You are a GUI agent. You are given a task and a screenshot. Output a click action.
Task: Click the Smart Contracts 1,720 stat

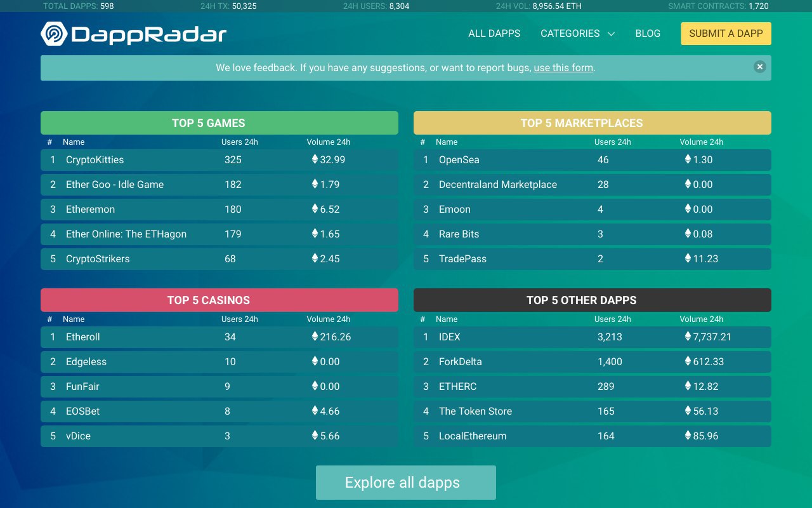point(719,6)
